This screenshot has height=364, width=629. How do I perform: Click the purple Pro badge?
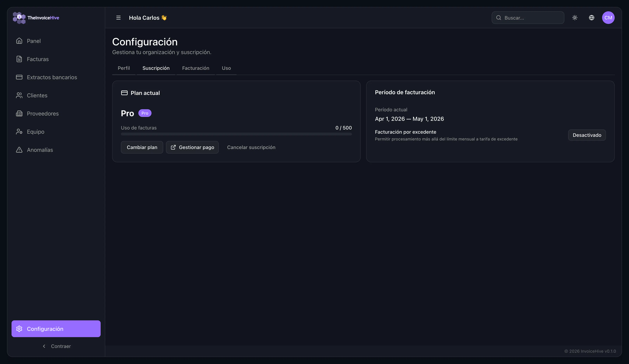click(145, 113)
